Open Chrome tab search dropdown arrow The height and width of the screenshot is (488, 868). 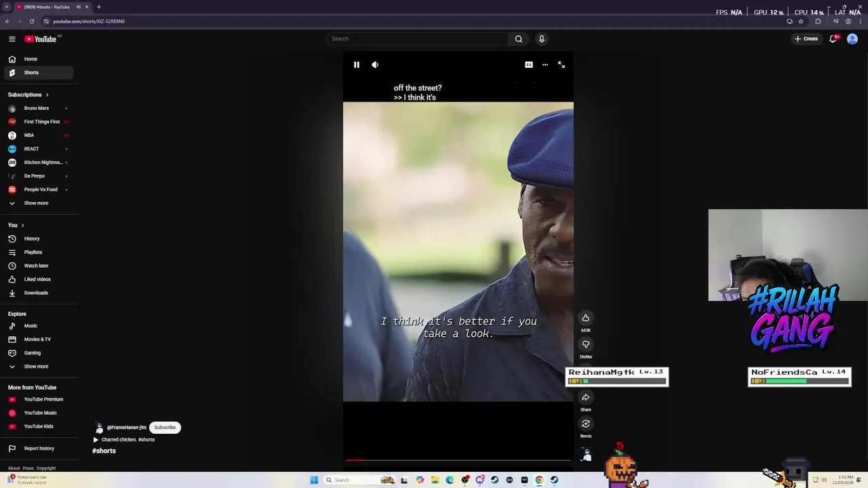(7, 7)
